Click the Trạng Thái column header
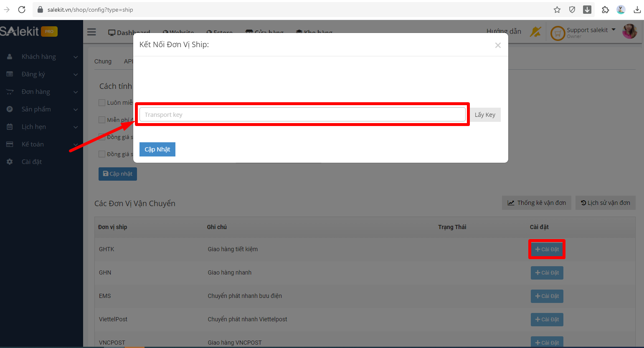 [452, 227]
